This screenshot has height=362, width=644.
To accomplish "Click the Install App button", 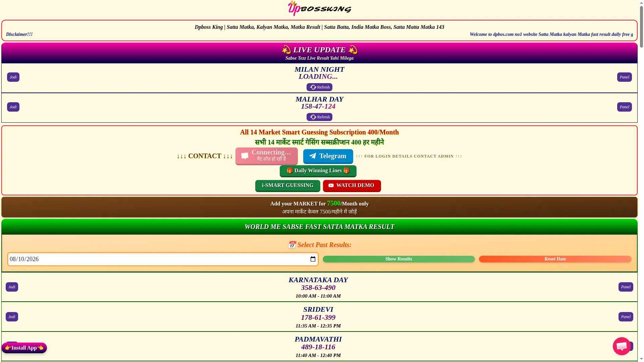I will tap(24, 348).
